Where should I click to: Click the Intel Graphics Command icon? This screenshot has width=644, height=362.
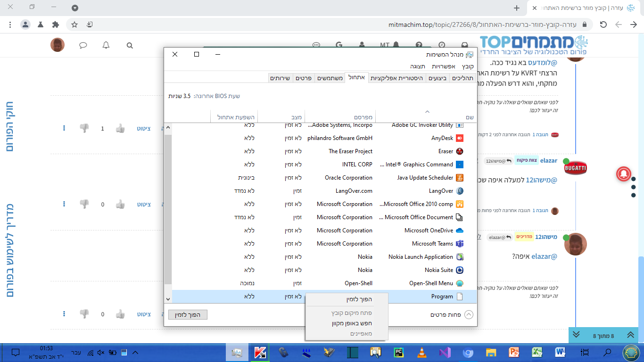tap(460, 165)
